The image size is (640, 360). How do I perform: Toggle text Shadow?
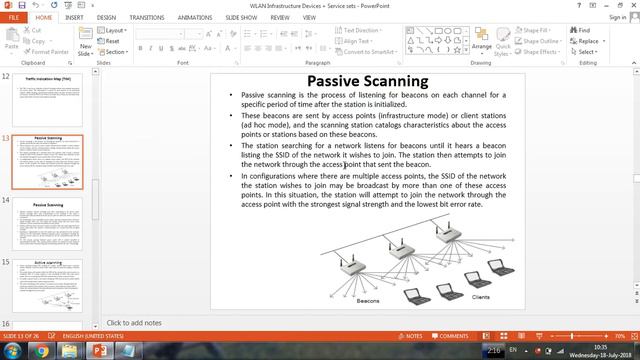click(171, 49)
